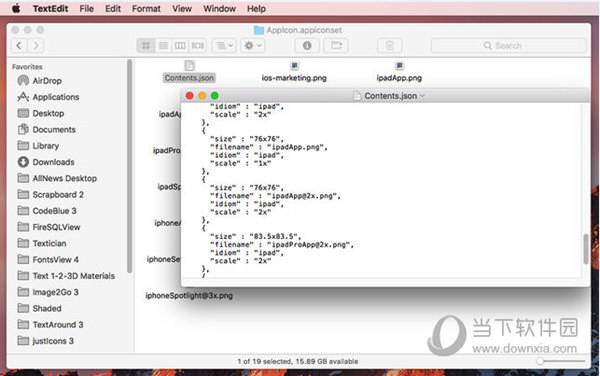Click the New Folder toolbar button
The image size is (600, 376).
point(336,46)
